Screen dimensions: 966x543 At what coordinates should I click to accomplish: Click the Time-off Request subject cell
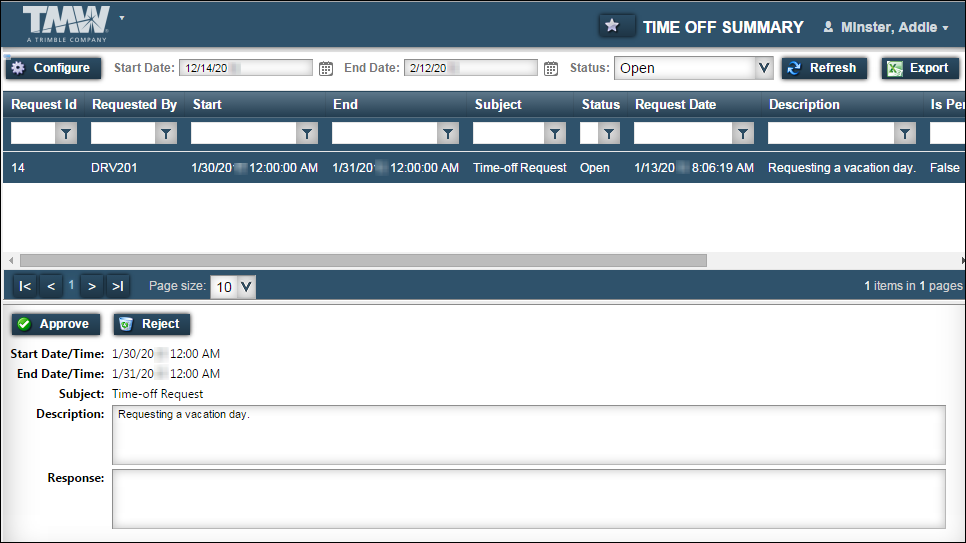tap(519, 168)
